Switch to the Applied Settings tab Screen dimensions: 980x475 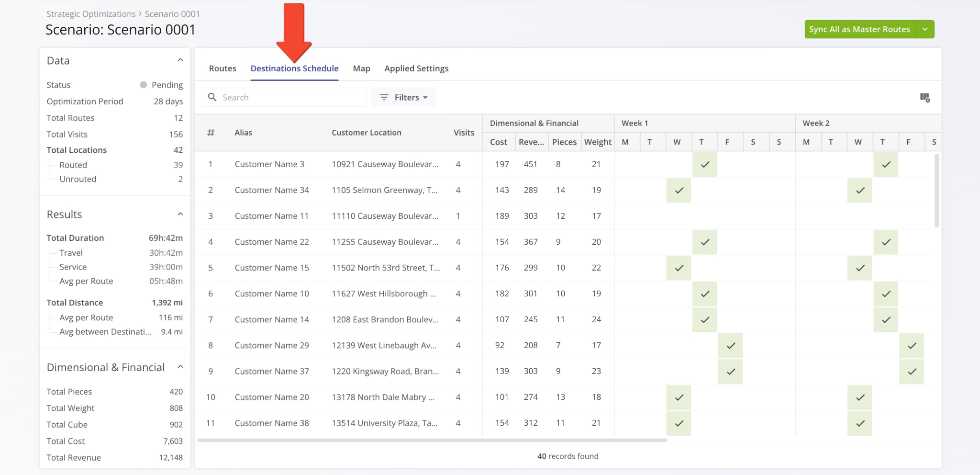click(416, 68)
